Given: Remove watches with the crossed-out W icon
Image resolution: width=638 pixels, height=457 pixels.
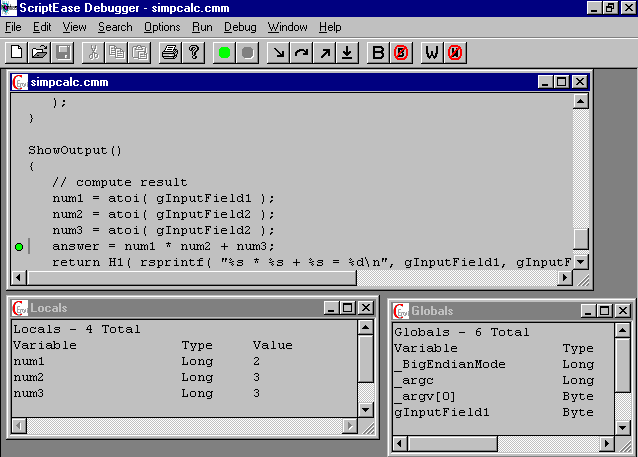Looking at the screenshot, I should coord(455,52).
